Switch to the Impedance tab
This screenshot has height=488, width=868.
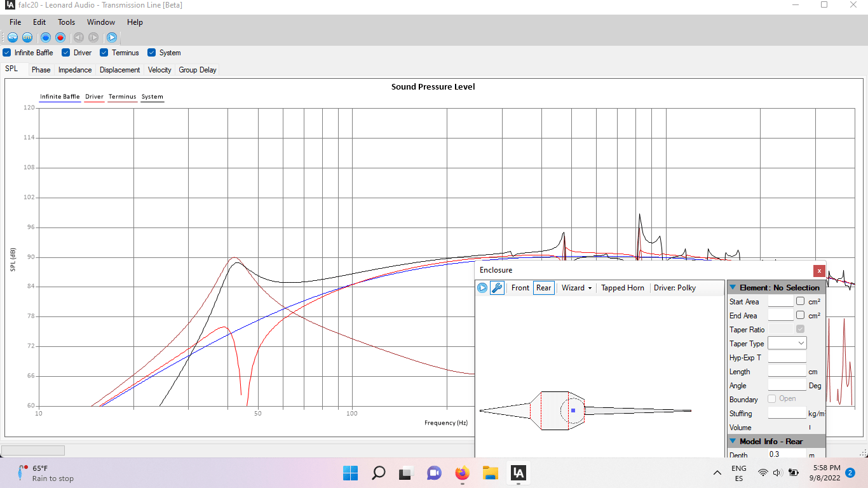[75, 70]
